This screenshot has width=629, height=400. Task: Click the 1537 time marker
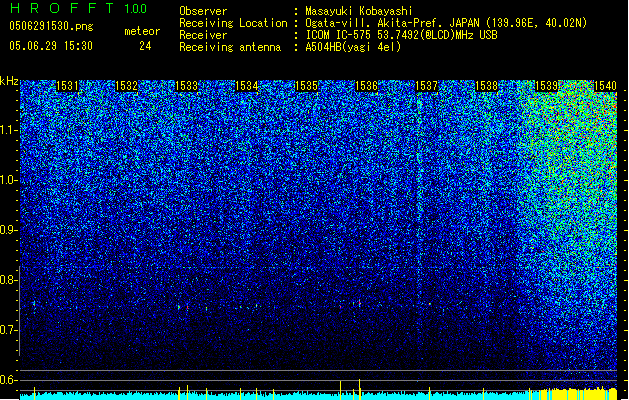point(426,86)
